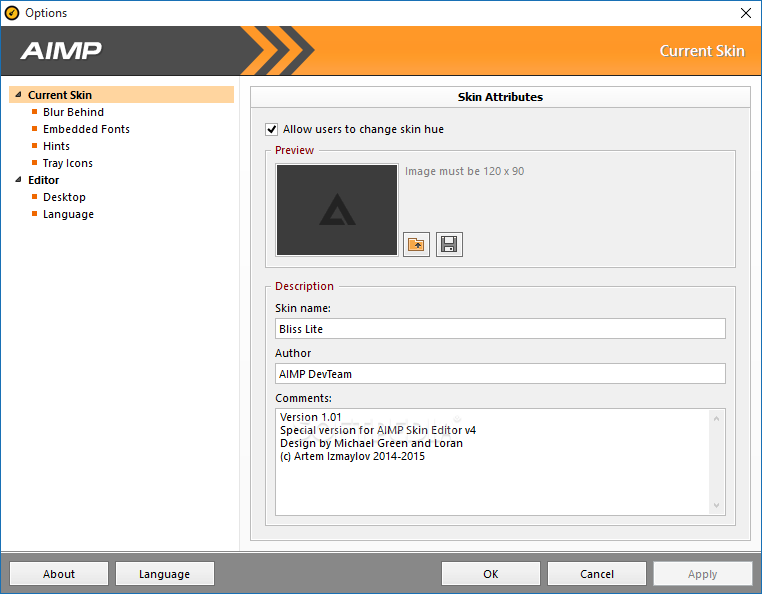
Task: Toggle Allow users to change skin hue
Action: point(272,129)
